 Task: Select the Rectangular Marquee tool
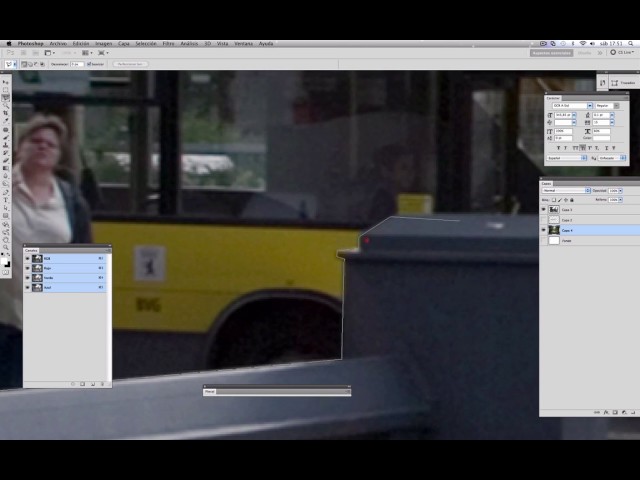(x=6, y=90)
